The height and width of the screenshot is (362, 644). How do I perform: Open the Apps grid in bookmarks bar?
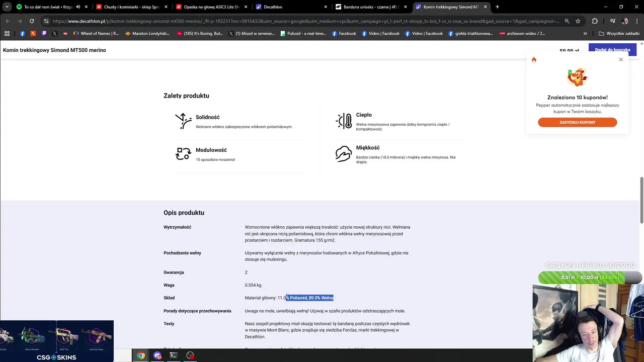coord(7,34)
